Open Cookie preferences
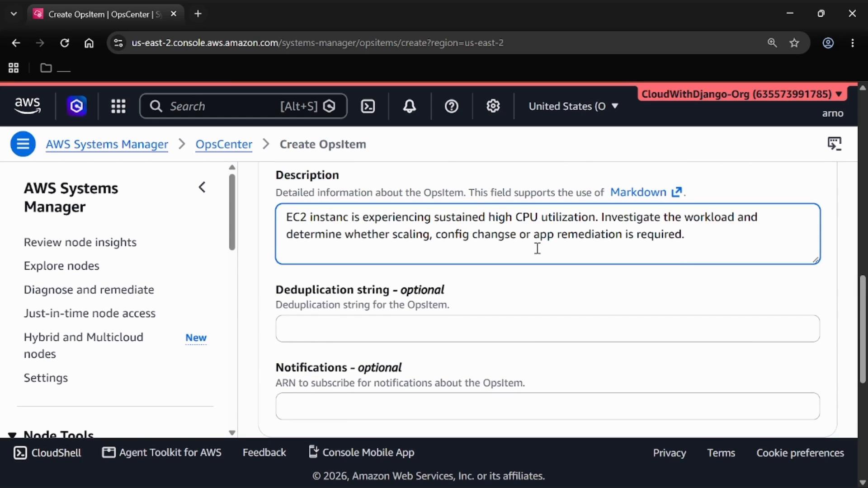 [800, 453]
